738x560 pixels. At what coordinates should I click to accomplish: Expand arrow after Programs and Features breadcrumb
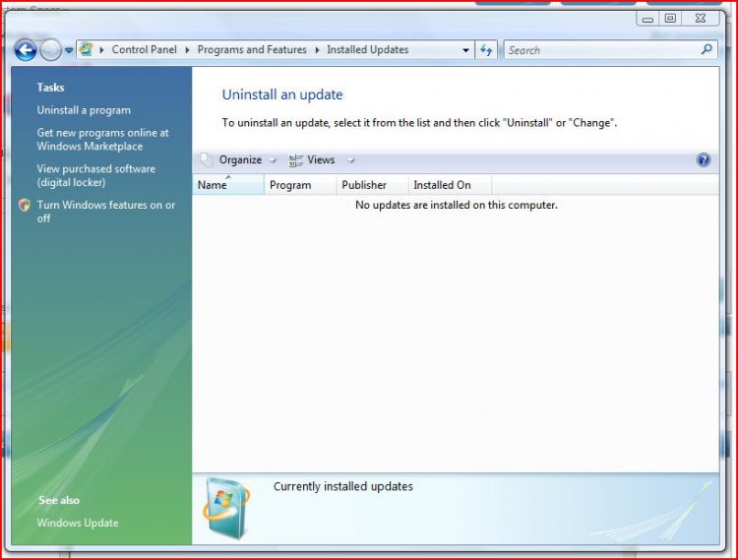coord(317,50)
